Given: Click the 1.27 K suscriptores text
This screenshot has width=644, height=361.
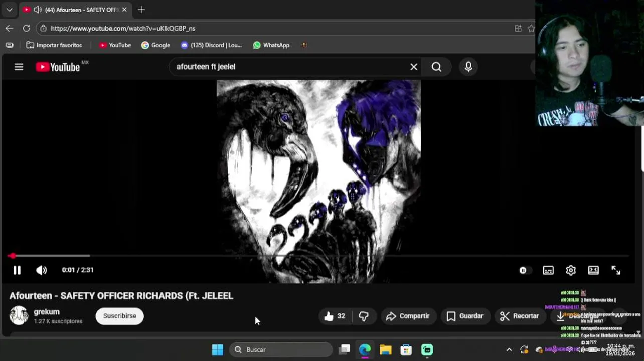Looking at the screenshot, I should (x=58, y=321).
